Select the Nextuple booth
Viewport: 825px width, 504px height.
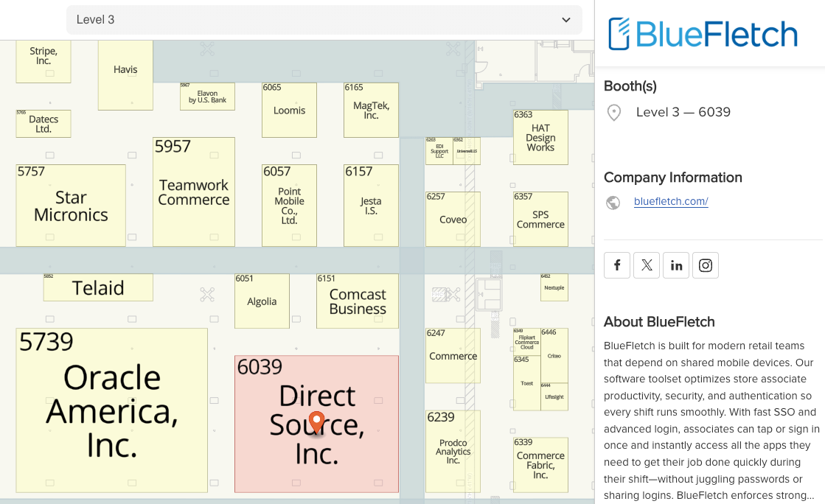coord(554,287)
